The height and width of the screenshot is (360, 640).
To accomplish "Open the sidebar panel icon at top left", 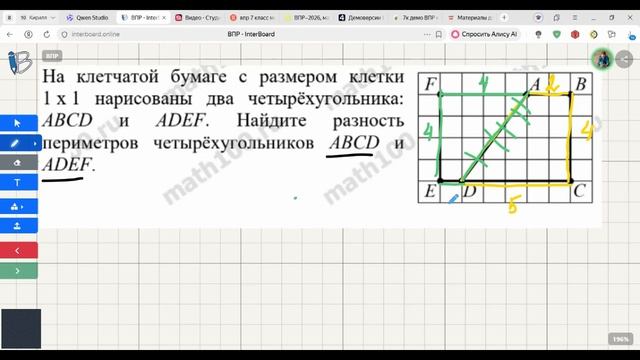I will point(9,18).
